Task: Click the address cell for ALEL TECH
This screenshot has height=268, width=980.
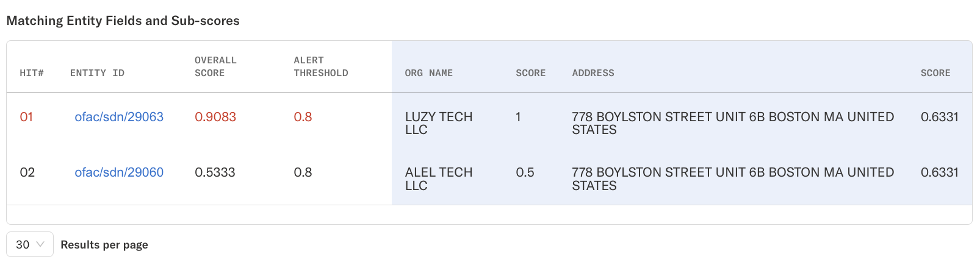Action: click(x=732, y=179)
